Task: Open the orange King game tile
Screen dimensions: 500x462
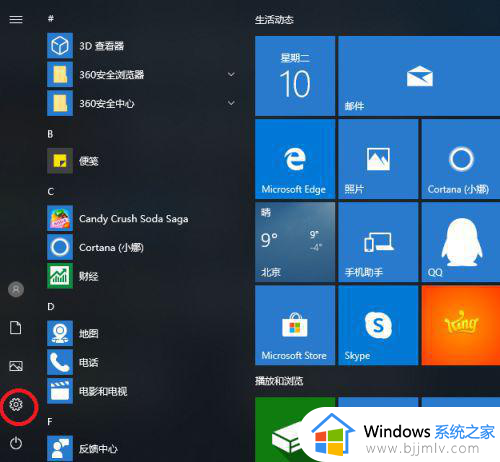Action: (x=461, y=325)
